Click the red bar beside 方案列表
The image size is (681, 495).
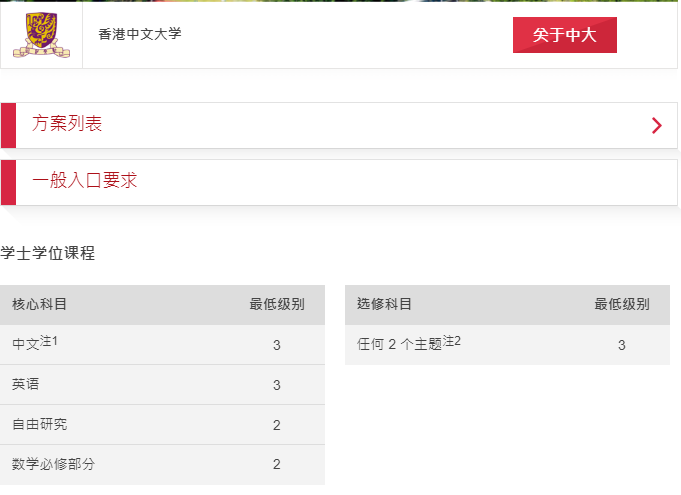(9, 125)
